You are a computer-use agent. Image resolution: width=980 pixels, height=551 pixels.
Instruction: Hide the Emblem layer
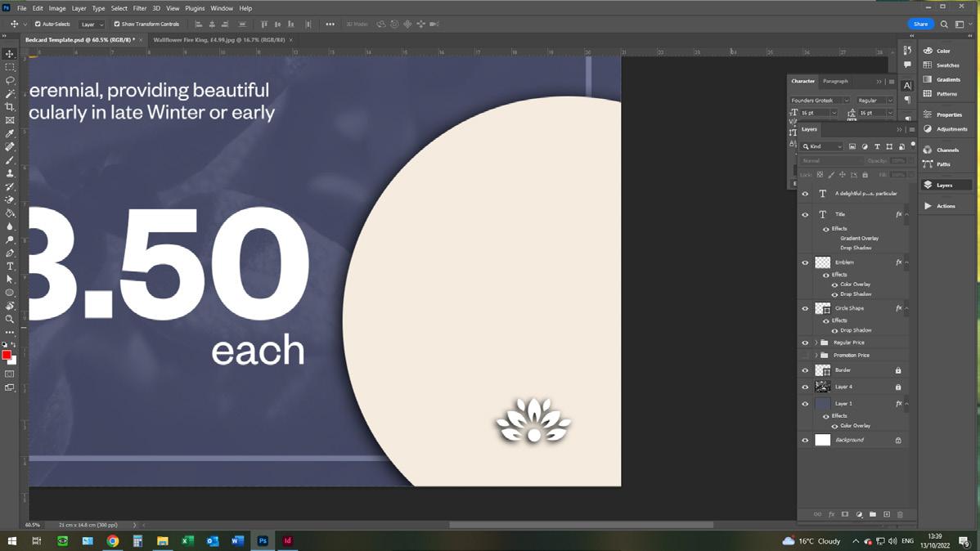pos(805,262)
